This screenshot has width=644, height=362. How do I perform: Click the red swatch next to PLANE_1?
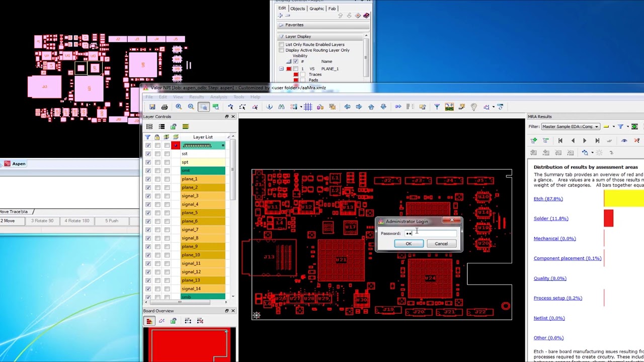click(289, 69)
